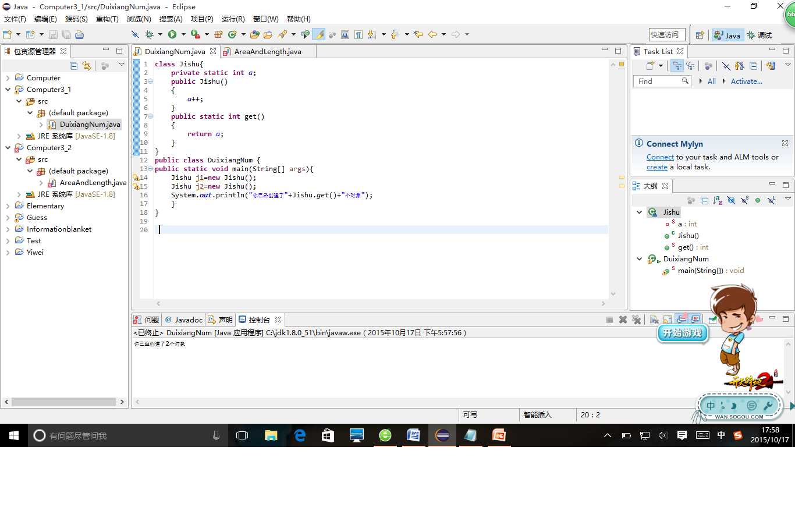Screen dimensions: 795x532
Task: Toggle Link with Editor in package explorer
Action: coord(87,66)
